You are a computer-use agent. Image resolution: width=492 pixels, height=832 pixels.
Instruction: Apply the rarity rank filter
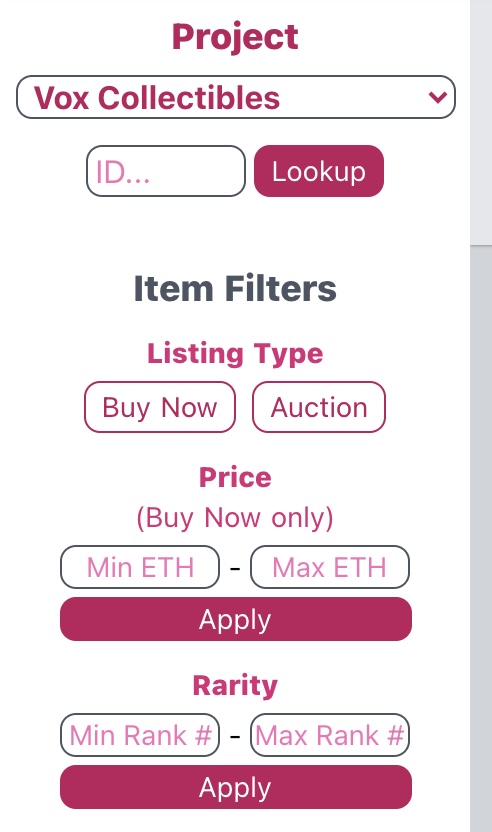(x=236, y=787)
